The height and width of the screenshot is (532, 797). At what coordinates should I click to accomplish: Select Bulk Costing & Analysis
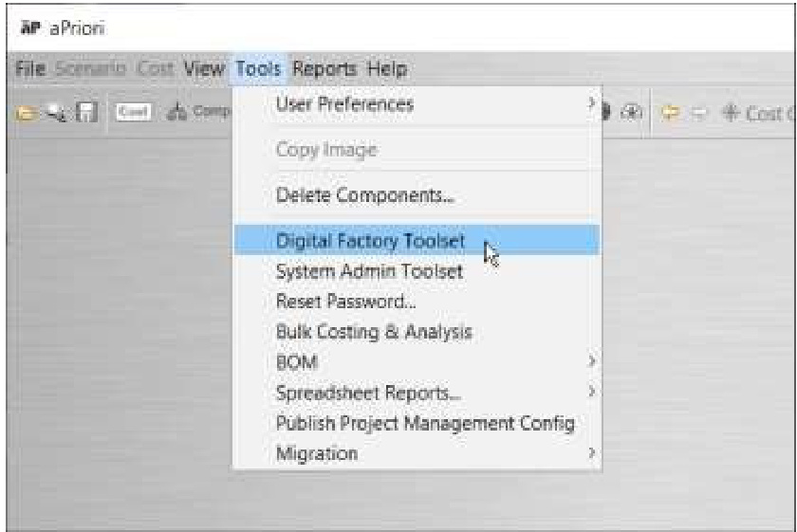tap(373, 332)
